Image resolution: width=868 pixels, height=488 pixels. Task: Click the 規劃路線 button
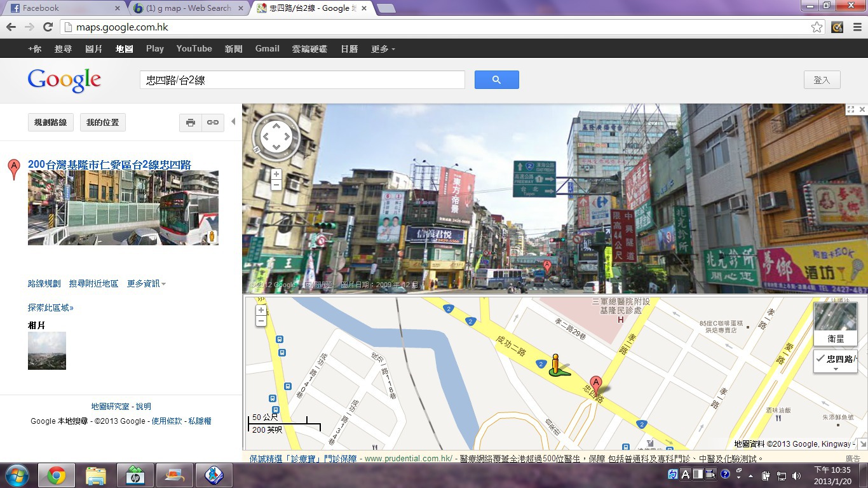[x=51, y=122]
